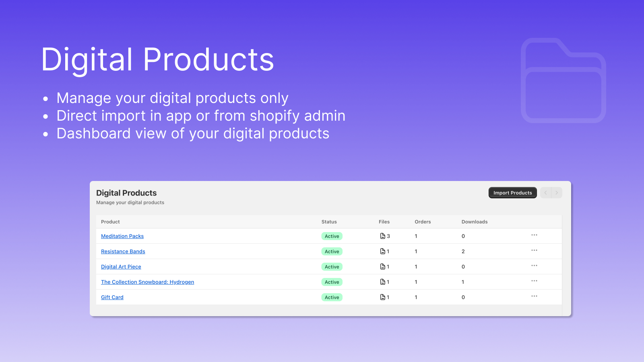Click the file icon in the Resistance Bands row
Viewport: 644px width, 362px height.
(383, 251)
